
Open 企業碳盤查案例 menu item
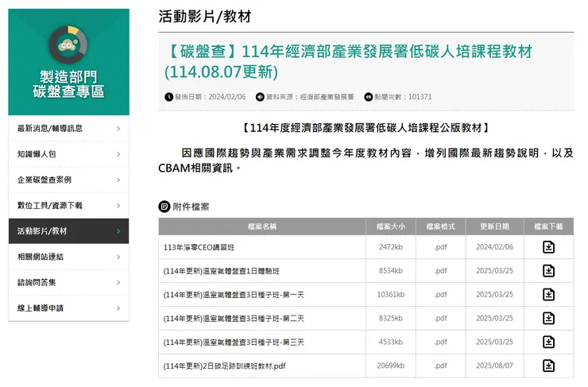pos(68,180)
